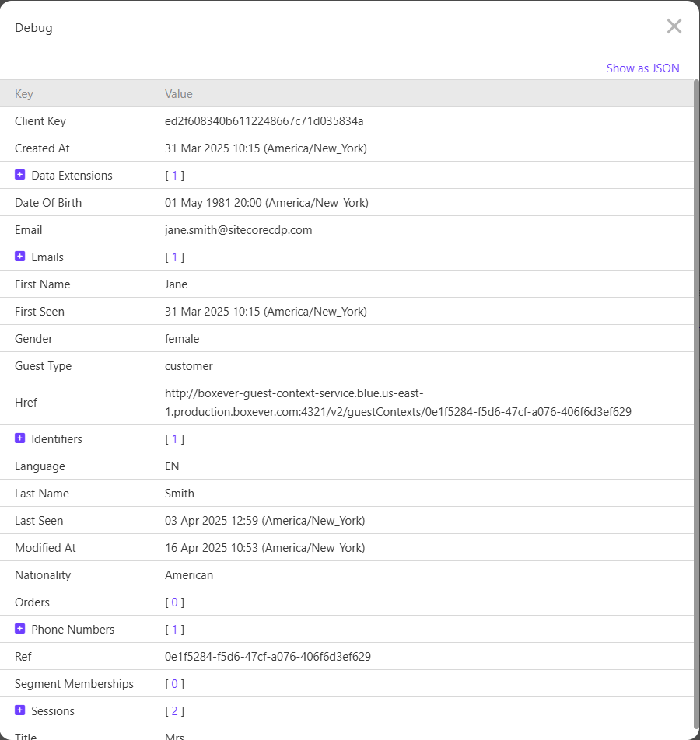The image size is (700, 740).
Task: Click the Client Key hash value
Action: pos(264,121)
